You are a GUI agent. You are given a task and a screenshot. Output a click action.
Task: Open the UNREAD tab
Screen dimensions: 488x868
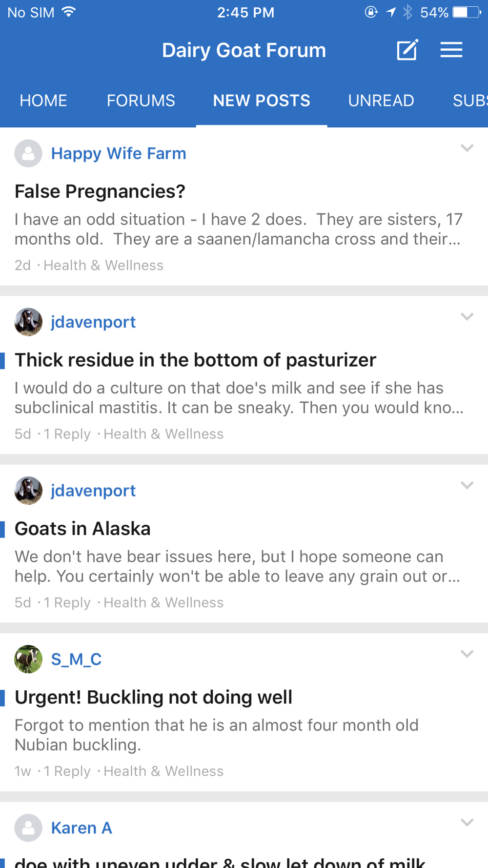pos(381,101)
